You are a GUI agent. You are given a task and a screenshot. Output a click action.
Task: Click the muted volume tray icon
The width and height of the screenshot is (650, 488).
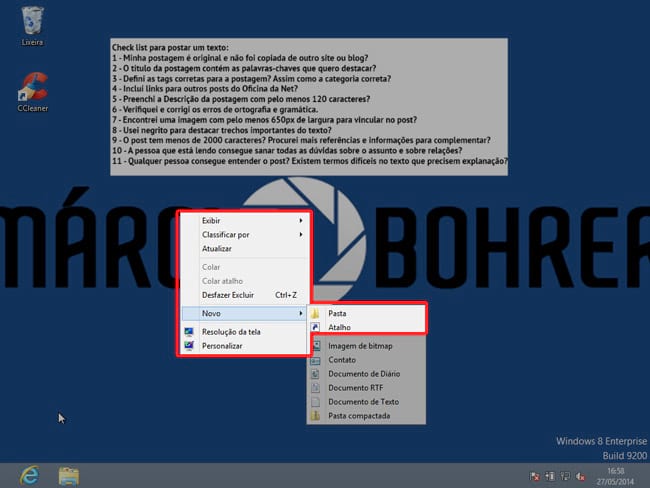click(579, 475)
